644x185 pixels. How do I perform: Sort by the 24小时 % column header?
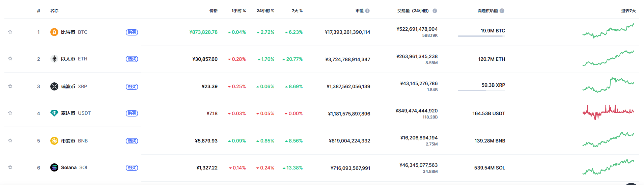pyautogui.click(x=265, y=11)
